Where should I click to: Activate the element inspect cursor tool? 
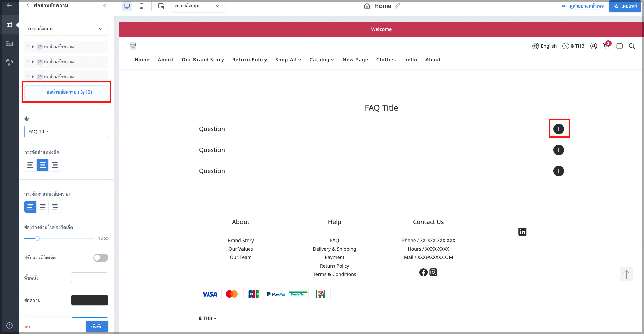pyautogui.click(x=161, y=6)
